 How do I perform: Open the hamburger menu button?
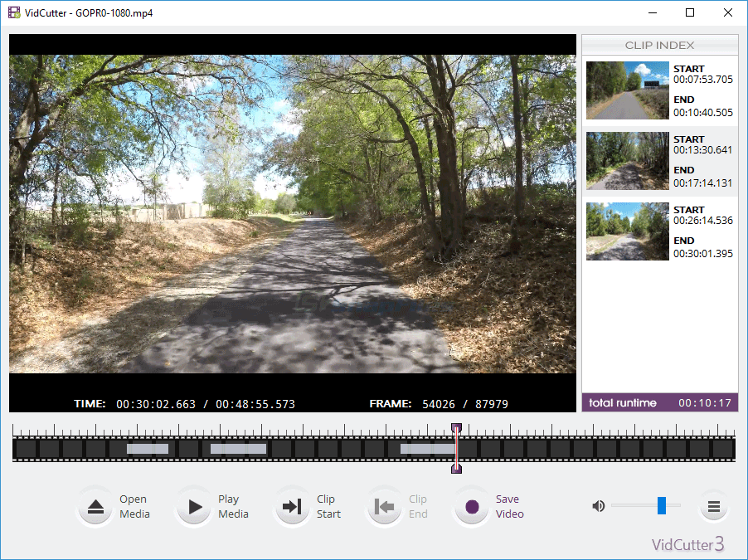pyautogui.click(x=713, y=506)
